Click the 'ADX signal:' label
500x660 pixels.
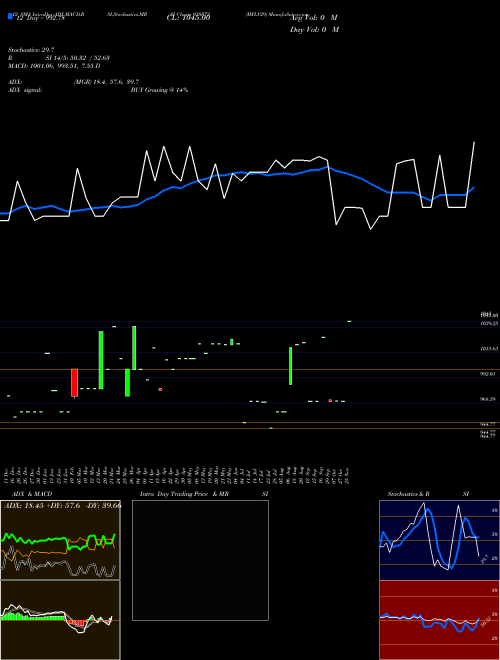pyautogui.click(x=25, y=90)
